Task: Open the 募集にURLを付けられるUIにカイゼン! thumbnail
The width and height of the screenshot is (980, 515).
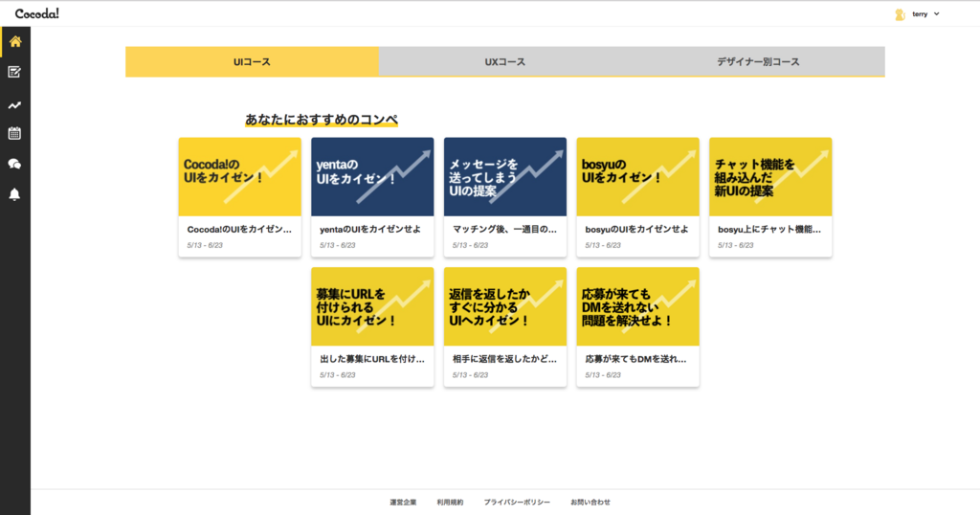Action: (372, 307)
